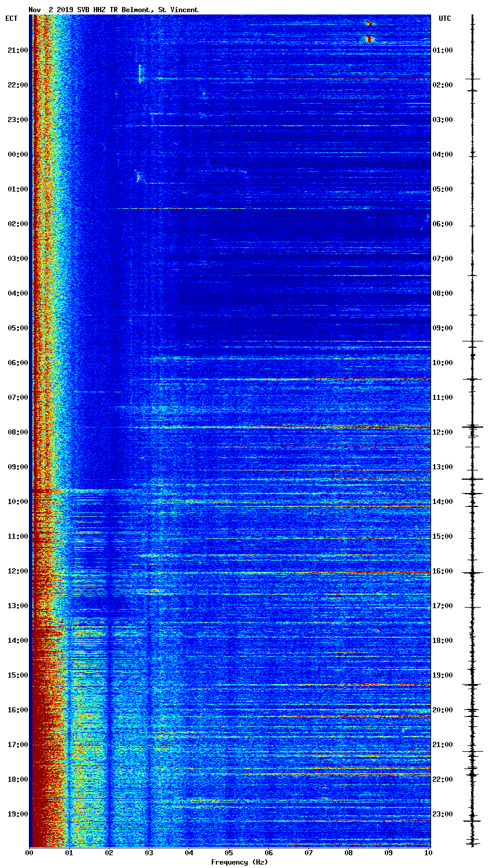Pick the 23:00 label on UTC axis
This screenshot has width=493, height=868.
click(443, 814)
